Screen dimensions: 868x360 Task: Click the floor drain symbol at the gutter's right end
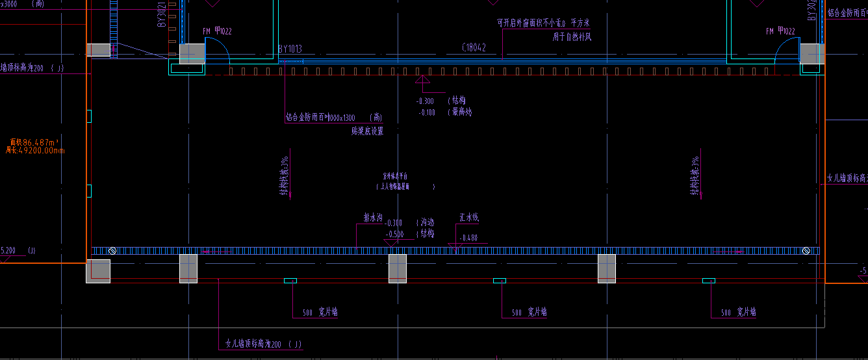pos(806,251)
